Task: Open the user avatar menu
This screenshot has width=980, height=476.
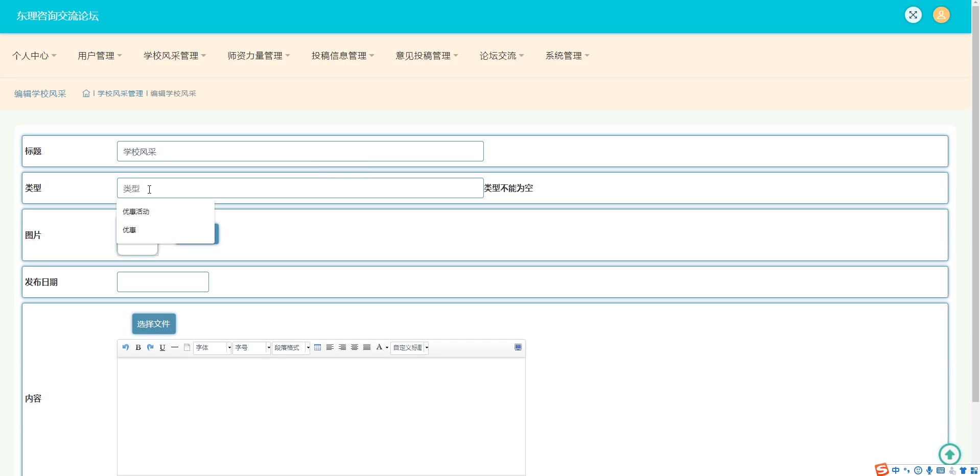Action: click(x=941, y=15)
